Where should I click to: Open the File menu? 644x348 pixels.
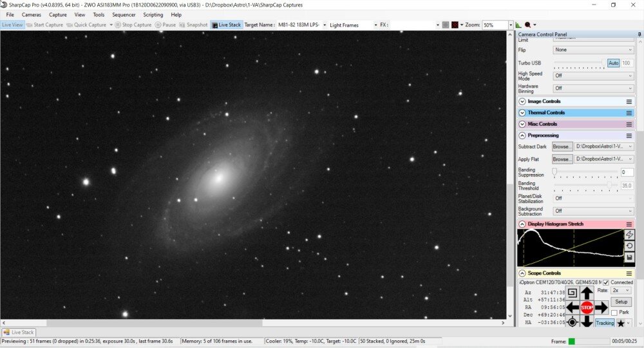coord(10,15)
